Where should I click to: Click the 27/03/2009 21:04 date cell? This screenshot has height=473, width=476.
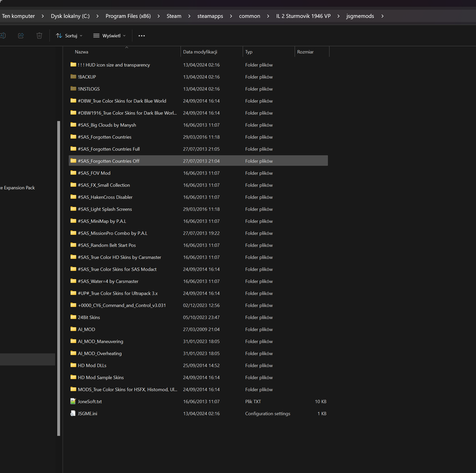click(201, 329)
